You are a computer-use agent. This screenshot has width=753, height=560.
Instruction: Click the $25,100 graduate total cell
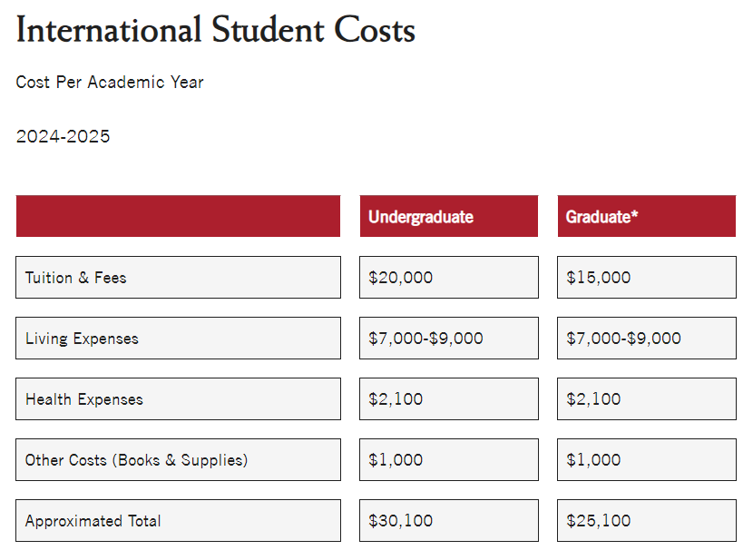[x=598, y=521]
